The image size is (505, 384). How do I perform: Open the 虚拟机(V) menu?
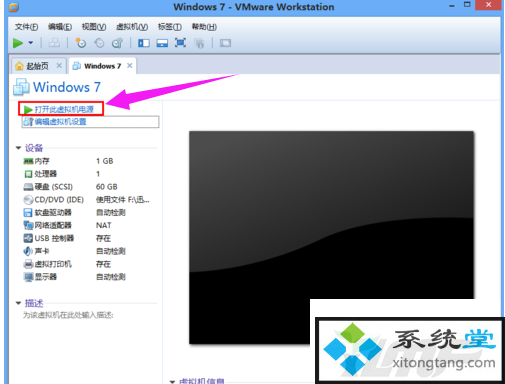click(132, 27)
